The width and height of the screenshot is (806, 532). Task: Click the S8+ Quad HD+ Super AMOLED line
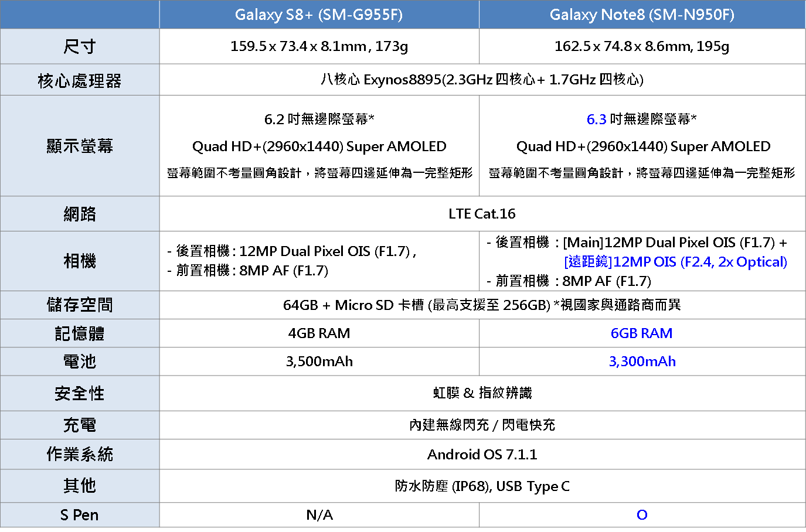(319, 146)
